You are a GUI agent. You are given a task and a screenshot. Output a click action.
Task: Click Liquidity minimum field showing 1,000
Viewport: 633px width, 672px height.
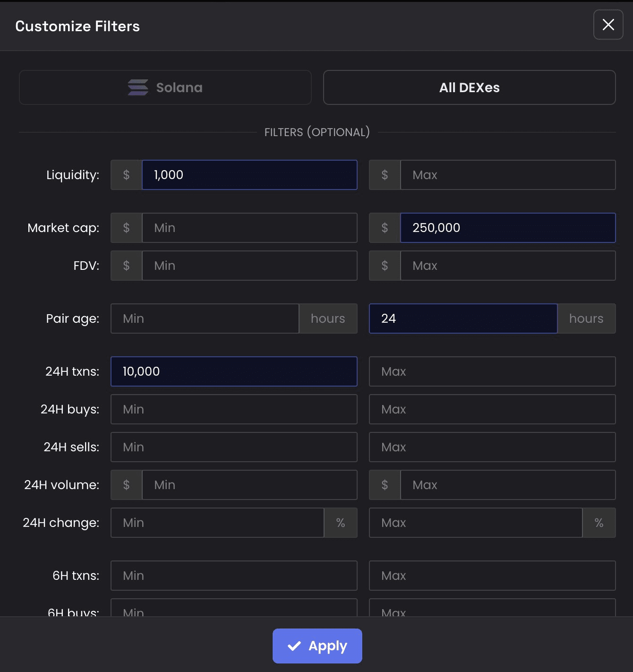click(x=249, y=175)
